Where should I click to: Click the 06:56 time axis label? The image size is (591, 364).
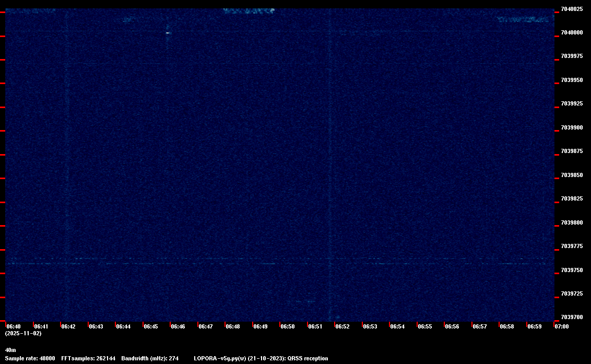pos(452,326)
